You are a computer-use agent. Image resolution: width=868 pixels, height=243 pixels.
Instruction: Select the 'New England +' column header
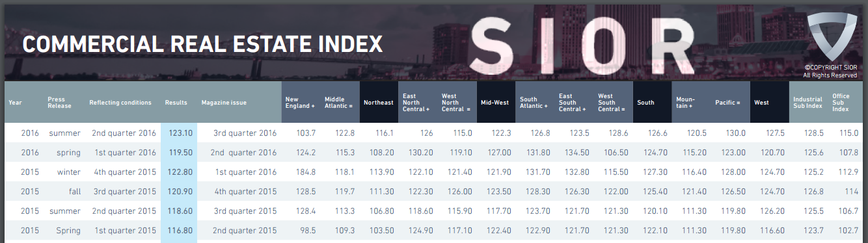(301, 103)
